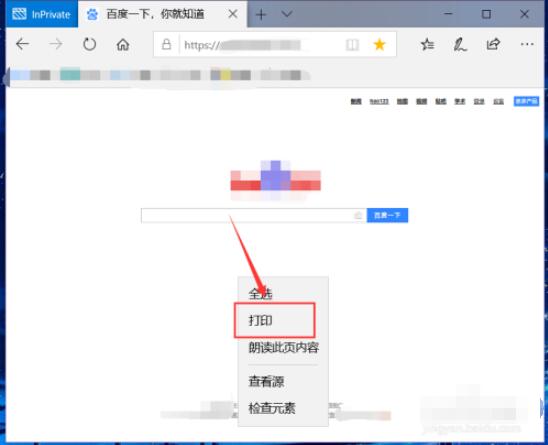Open a new tab with plus
This screenshot has width=548, height=445.
pos(261,14)
